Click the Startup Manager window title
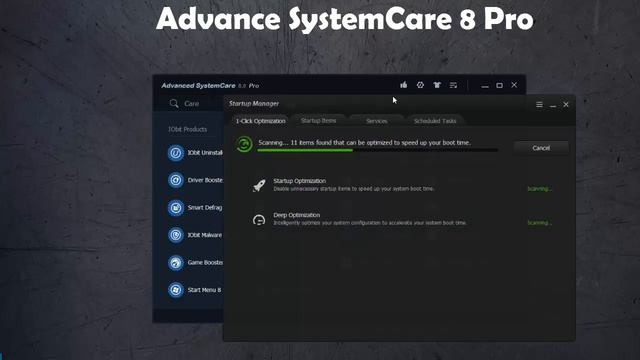640x360 pixels. [254, 103]
